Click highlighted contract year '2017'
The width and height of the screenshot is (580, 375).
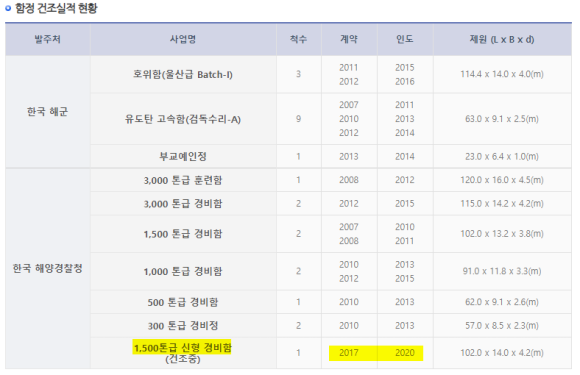[x=349, y=353]
